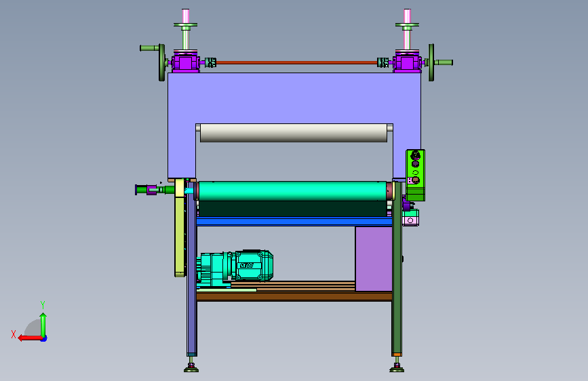This screenshot has height=381, width=588.
Task: Select the left handwheel on the model
Action: coord(162,62)
